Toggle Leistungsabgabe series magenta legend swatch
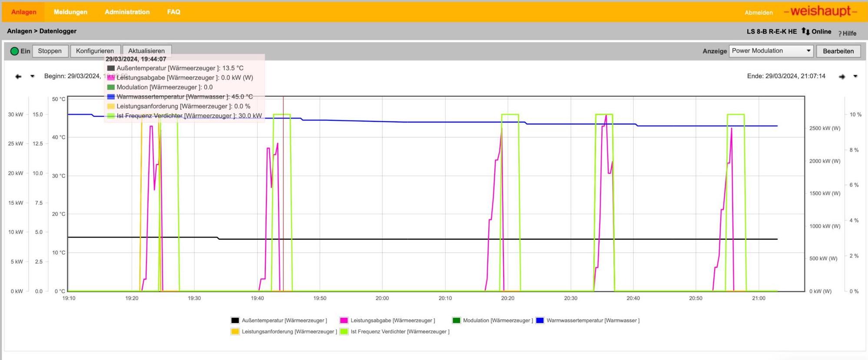The image size is (868, 360). (x=344, y=320)
